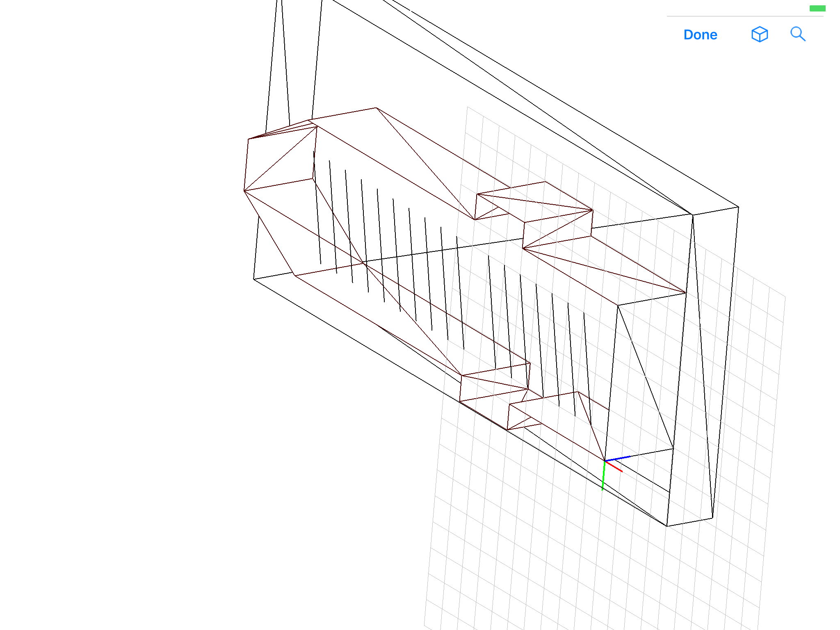Click the red X axis line
The height and width of the screenshot is (630, 840).
tap(614, 467)
